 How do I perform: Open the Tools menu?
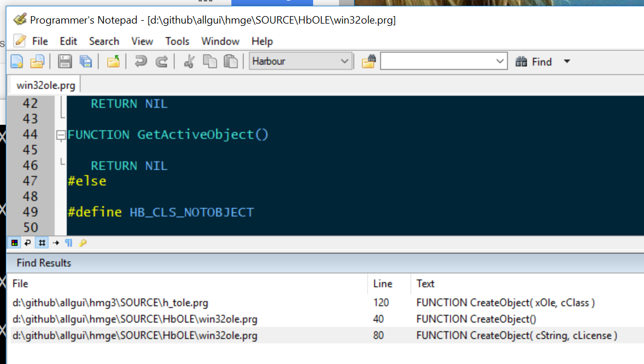[x=177, y=41]
